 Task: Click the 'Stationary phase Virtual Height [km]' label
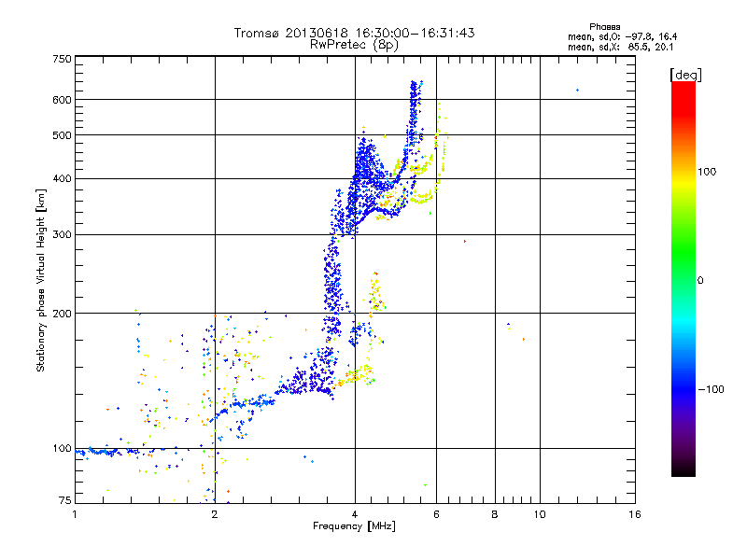tap(41, 280)
